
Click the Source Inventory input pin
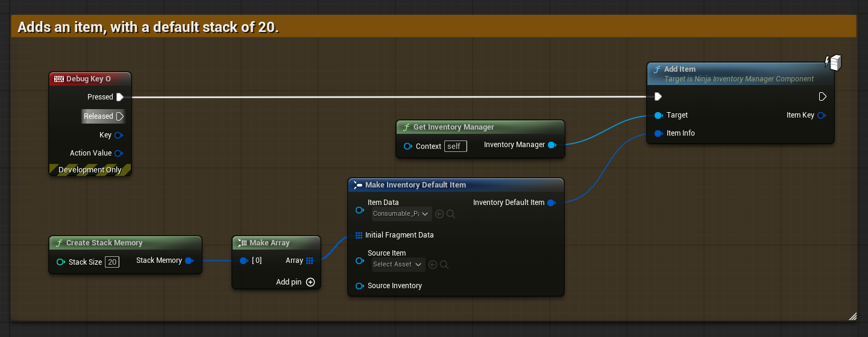(x=360, y=286)
